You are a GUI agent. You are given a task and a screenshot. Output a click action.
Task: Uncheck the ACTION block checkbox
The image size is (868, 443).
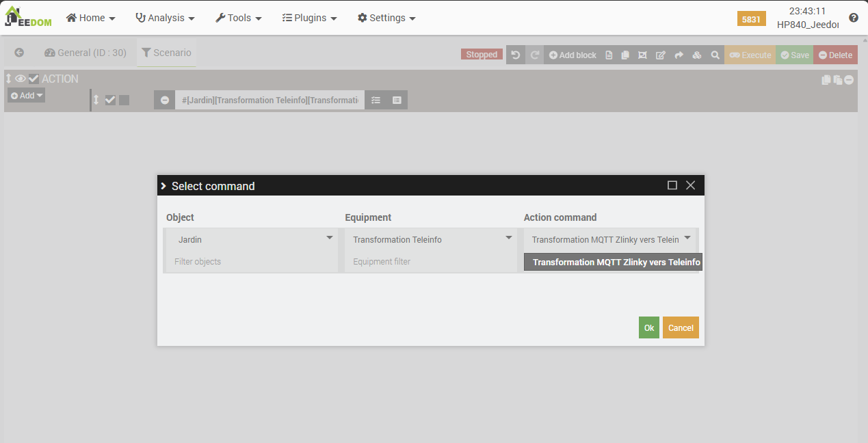[x=34, y=79]
